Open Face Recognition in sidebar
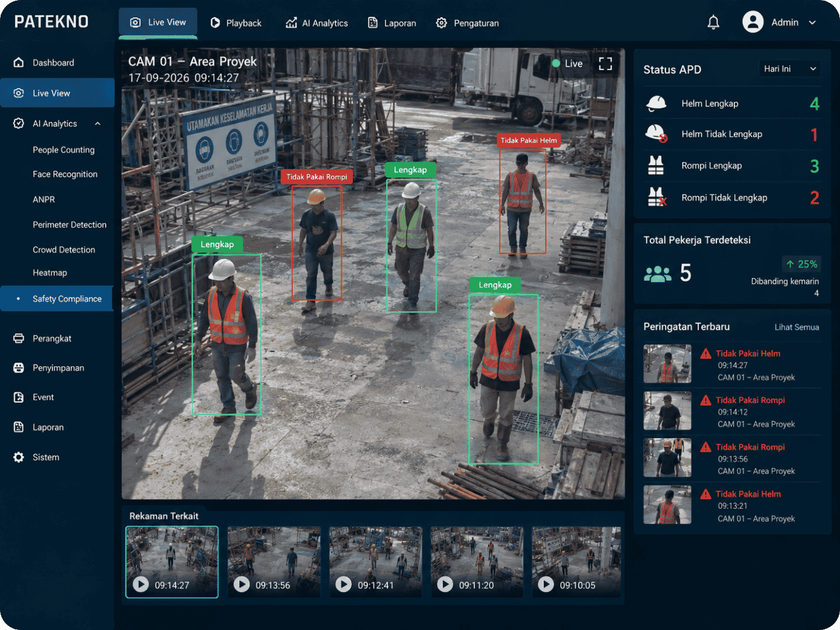The height and width of the screenshot is (630, 840). (65, 174)
